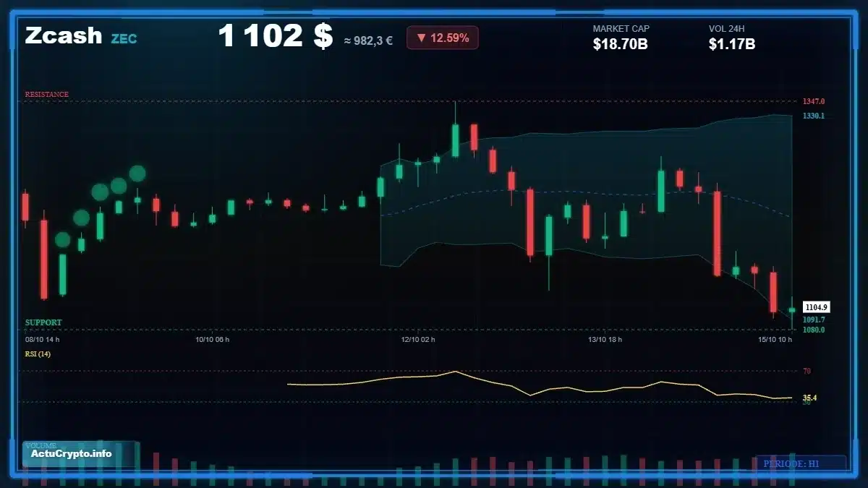Viewport: 868px width, 488px height.
Task: Click the 12/10 02 h time label
Action: coord(419,339)
